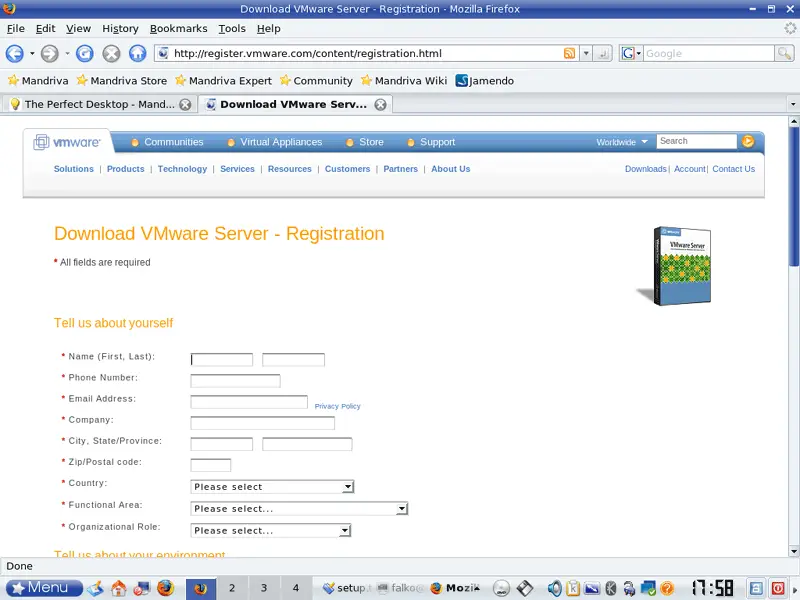Click the VMware site Search field

coord(696,141)
